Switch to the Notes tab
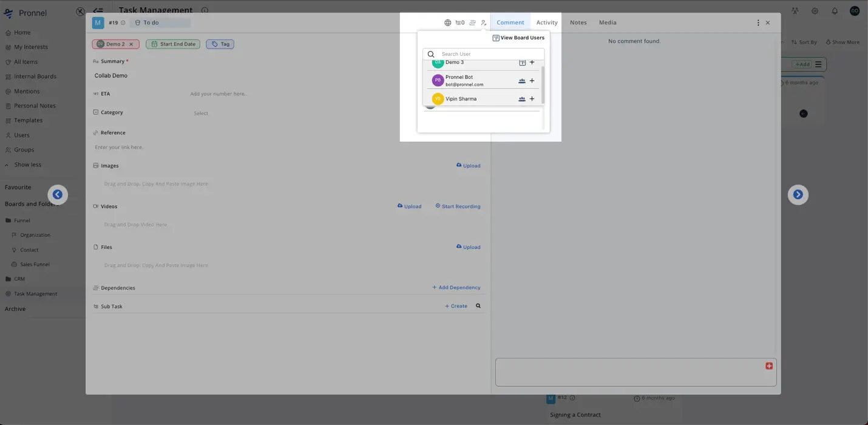 (x=578, y=22)
